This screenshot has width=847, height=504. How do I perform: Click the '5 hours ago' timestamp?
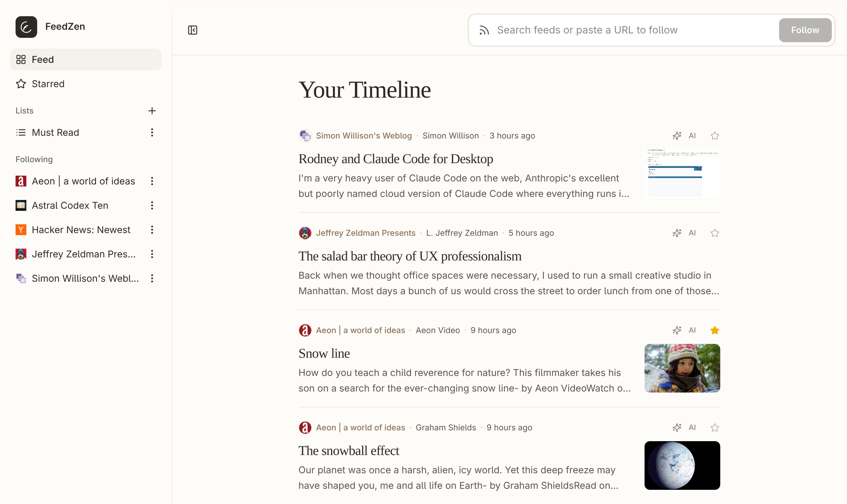(x=531, y=233)
